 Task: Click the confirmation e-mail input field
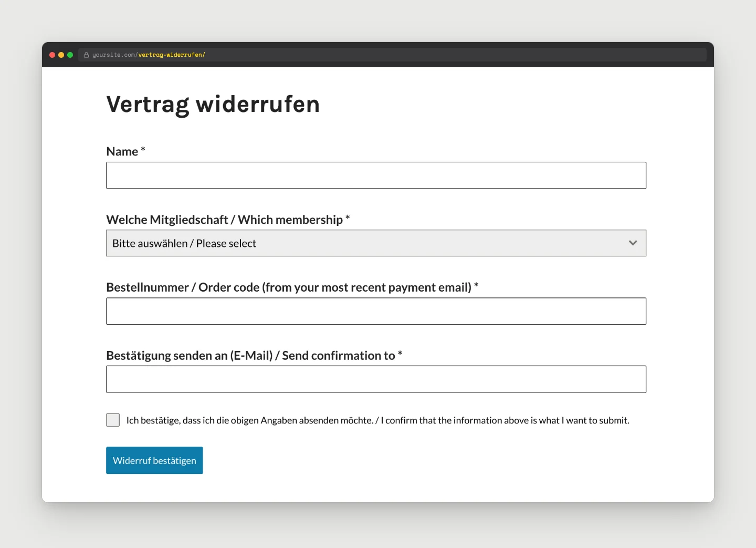376,379
